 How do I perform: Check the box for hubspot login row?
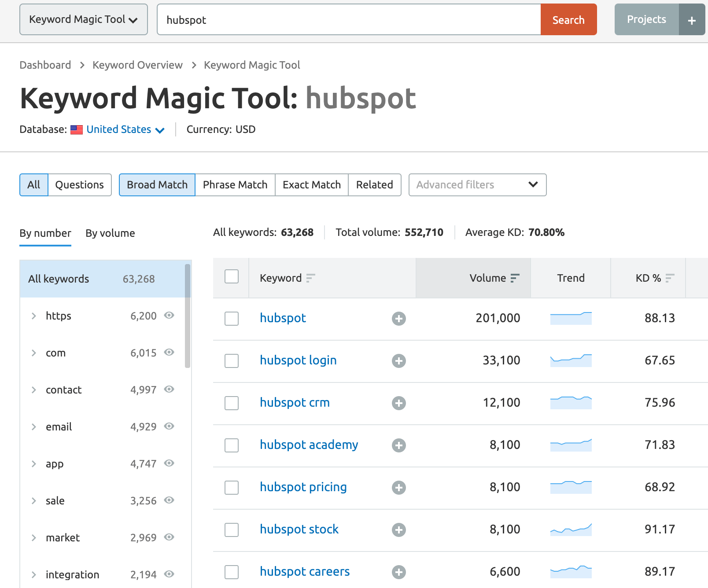pos(232,361)
